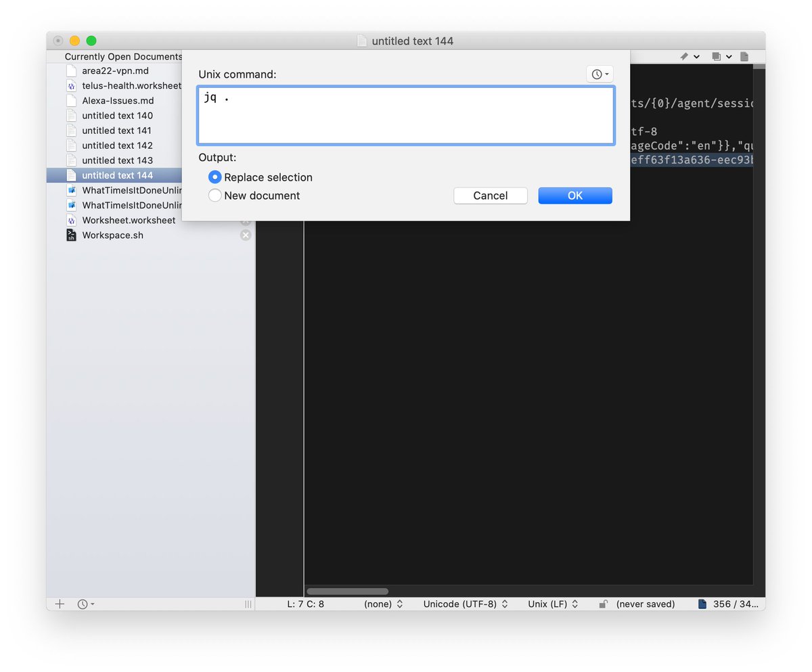Click the counterparts stacked-squares icon
812x672 pixels.
tap(716, 57)
